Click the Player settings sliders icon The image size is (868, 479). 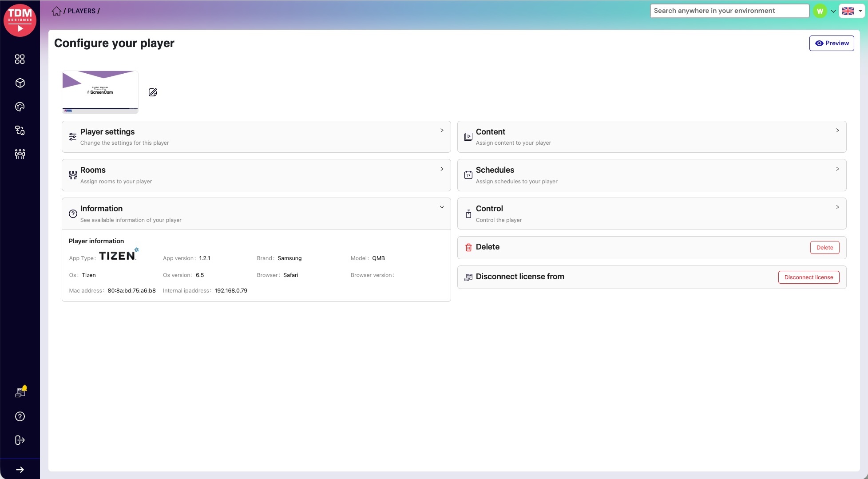[72, 137]
